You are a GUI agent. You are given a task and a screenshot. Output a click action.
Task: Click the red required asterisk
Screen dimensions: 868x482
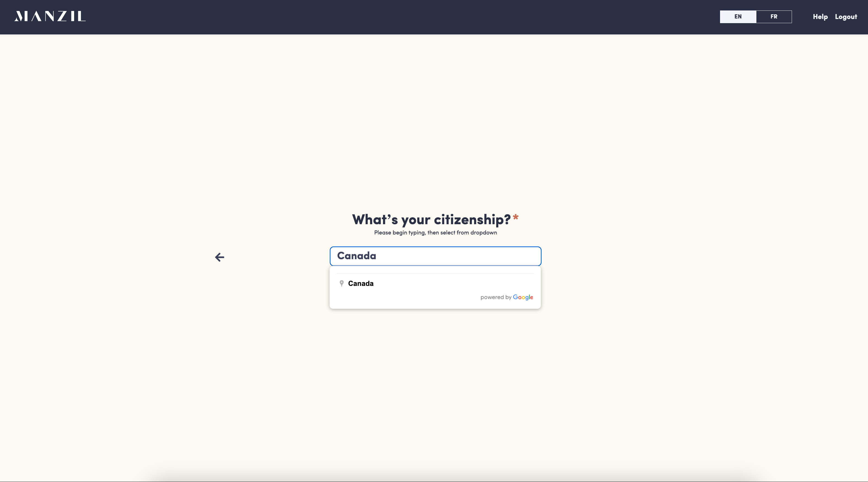tap(516, 217)
